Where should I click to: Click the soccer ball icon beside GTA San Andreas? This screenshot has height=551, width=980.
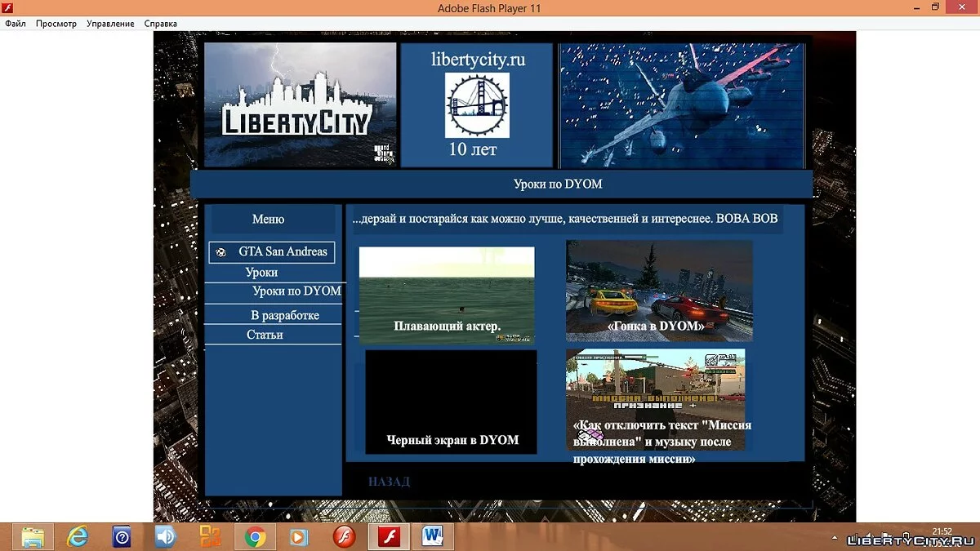221,253
